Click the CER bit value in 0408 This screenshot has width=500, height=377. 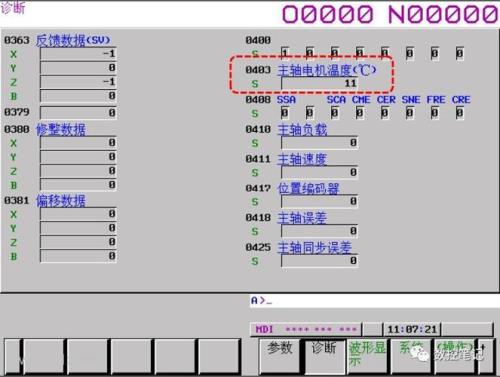[385, 113]
